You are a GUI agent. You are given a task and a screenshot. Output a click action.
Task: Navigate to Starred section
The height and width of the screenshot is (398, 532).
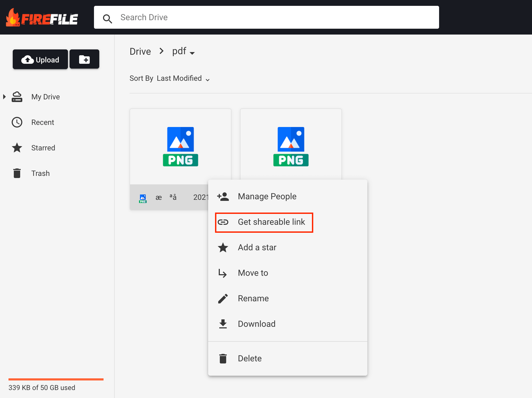click(x=43, y=147)
